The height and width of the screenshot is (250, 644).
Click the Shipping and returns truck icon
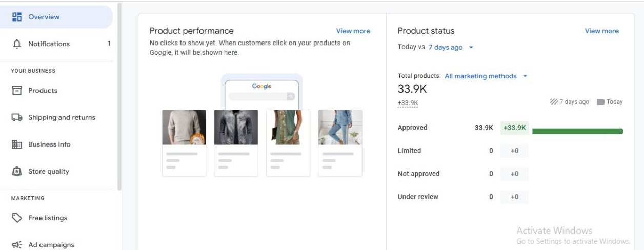pyautogui.click(x=17, y=117)
